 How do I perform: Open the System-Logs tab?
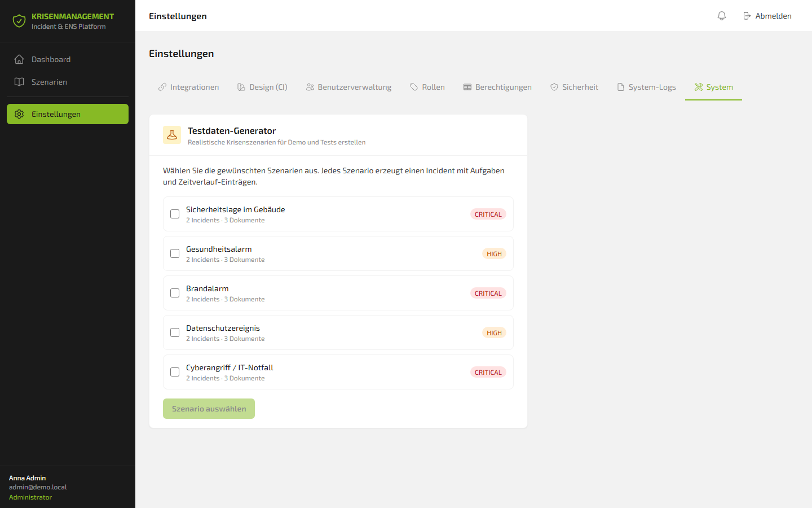[x=646, y=87]
